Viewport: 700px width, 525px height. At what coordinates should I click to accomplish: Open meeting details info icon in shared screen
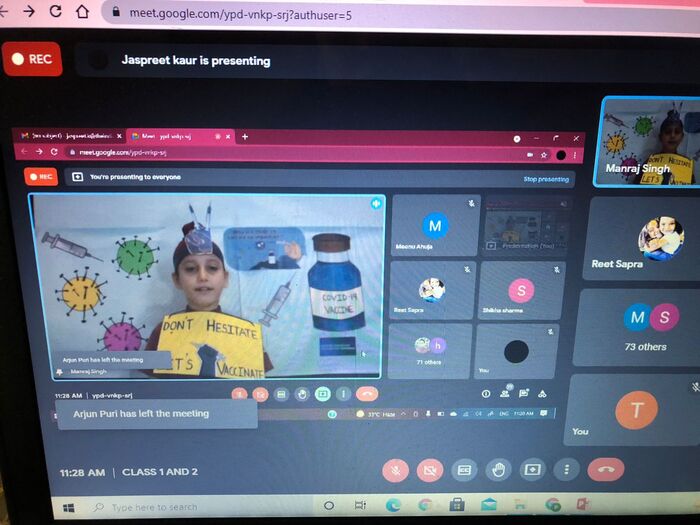(486, 394)
